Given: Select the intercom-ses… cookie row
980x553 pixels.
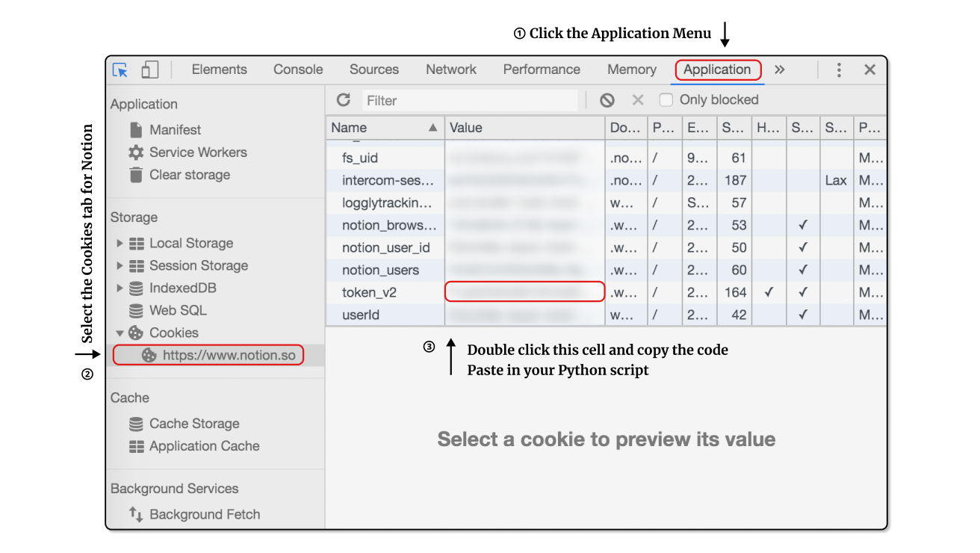Looking at the screenshot, I should coord(606,181).
